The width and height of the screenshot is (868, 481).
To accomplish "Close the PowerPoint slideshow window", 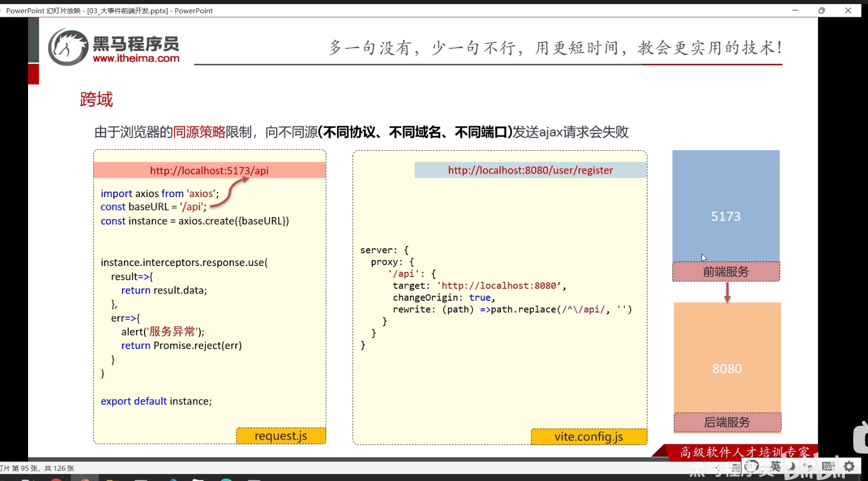I will click(x=848, y=10).
